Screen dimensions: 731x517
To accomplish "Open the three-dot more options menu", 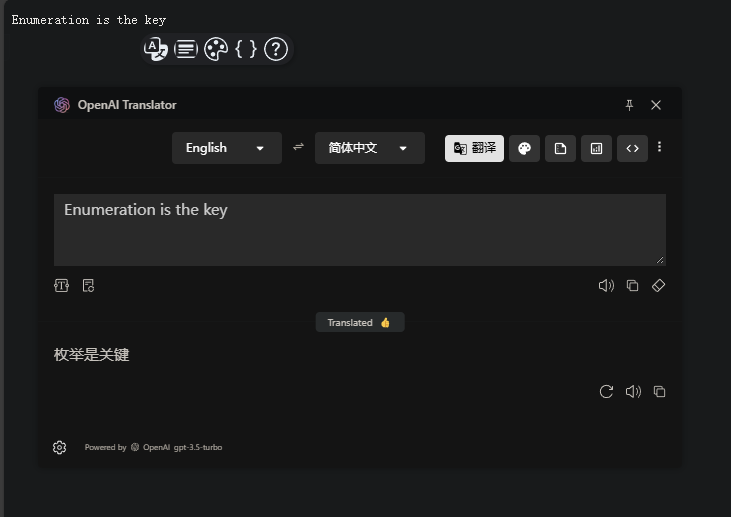I will pos(659,147).
